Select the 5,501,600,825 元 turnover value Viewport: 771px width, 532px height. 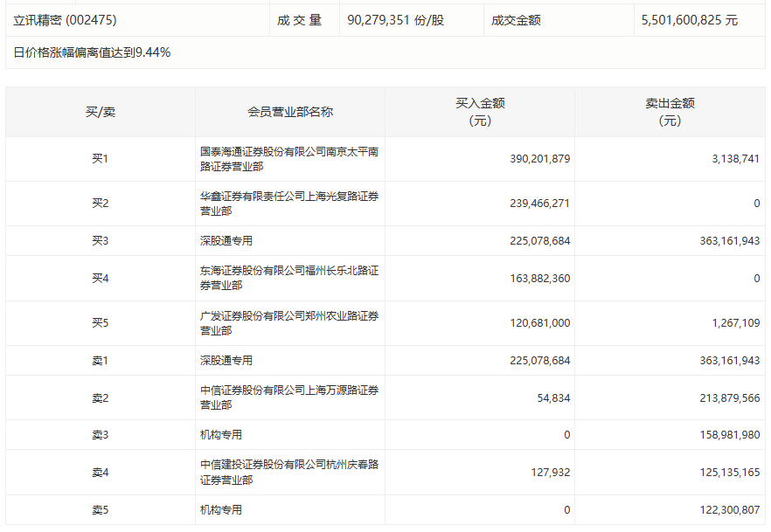[x=690, y=20]
